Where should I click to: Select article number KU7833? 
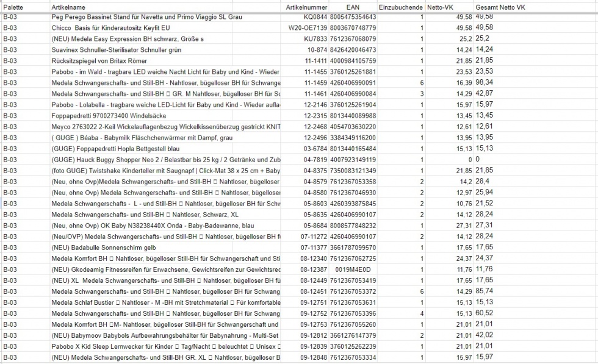pyautogui.click(x=315, y=39)
